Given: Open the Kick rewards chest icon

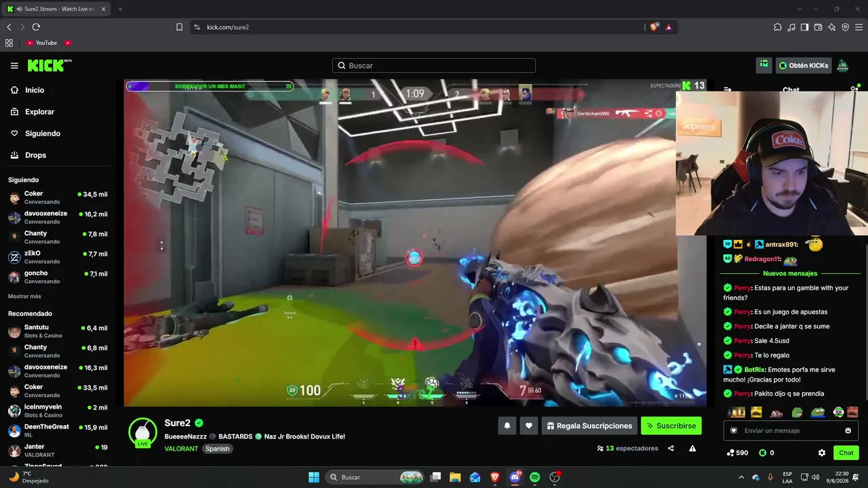Looking at the screenshot, I should coord(764,65).
